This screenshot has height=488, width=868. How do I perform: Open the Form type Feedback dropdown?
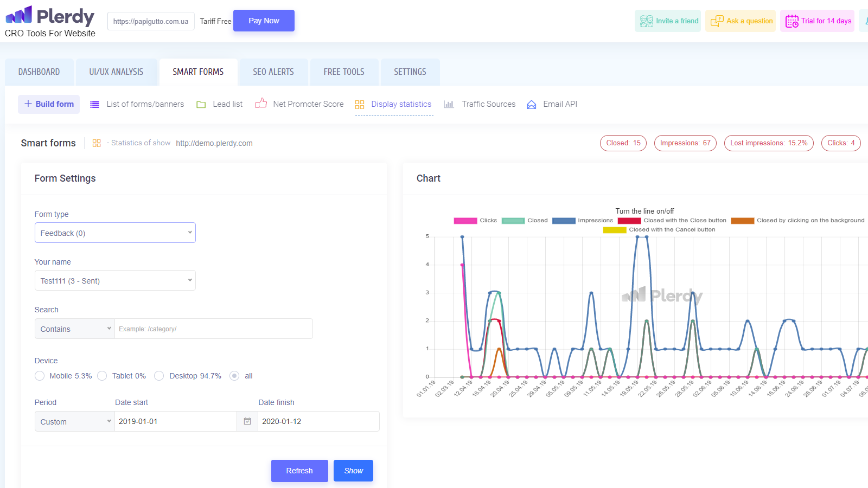pyautogui.click(x=115, y=233)
